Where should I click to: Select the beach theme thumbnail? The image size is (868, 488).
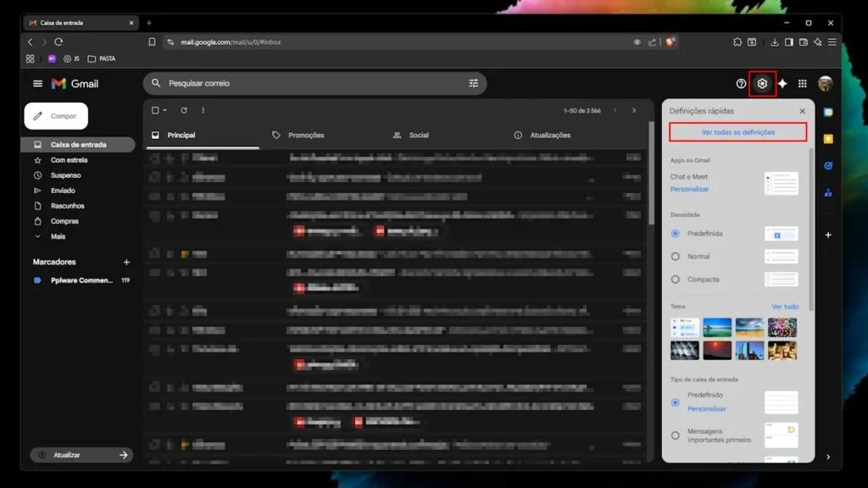(x=749, y=328)
